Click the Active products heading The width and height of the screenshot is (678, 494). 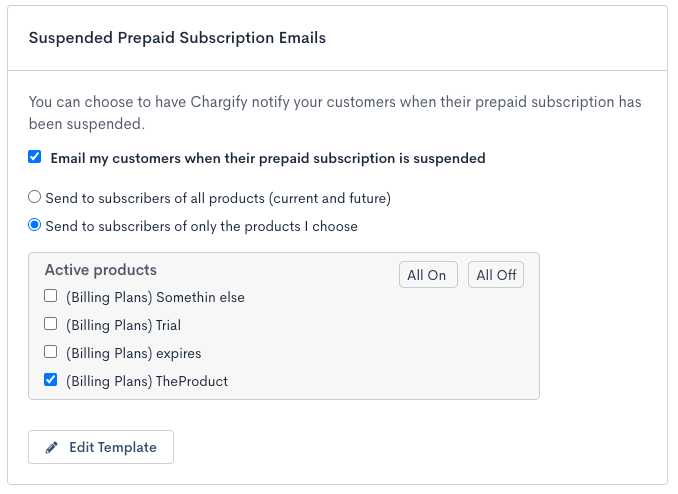101,270
